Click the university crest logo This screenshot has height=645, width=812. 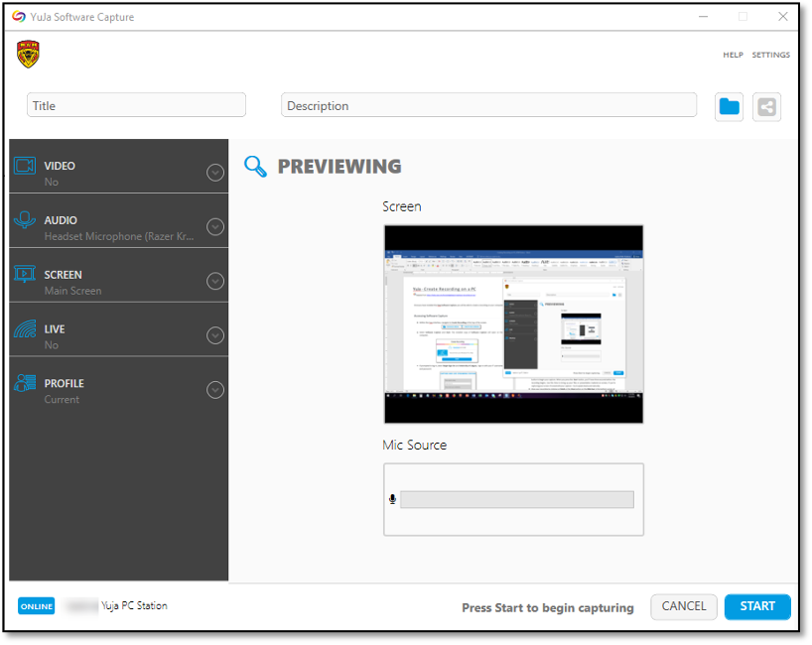pyautogui.click(x=28, y=55)
